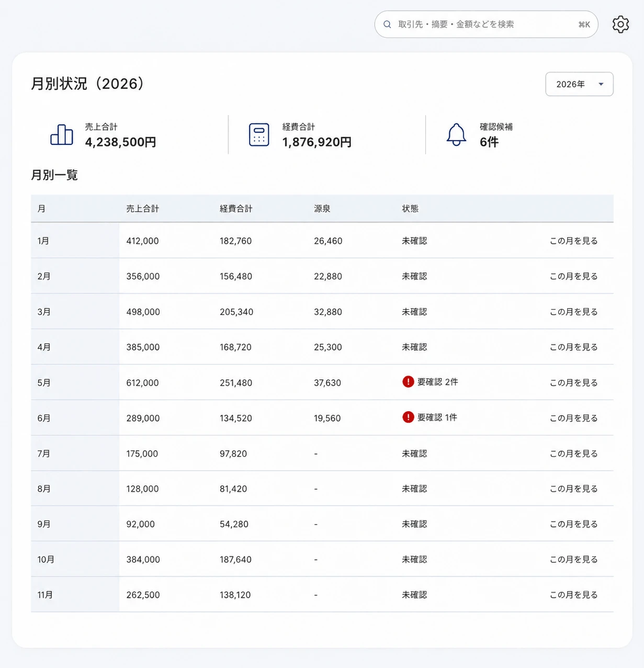Open この月を見る for 5月
Image resolution: width=644 pixels, height=668 pixels.
(x=573, y=383)
